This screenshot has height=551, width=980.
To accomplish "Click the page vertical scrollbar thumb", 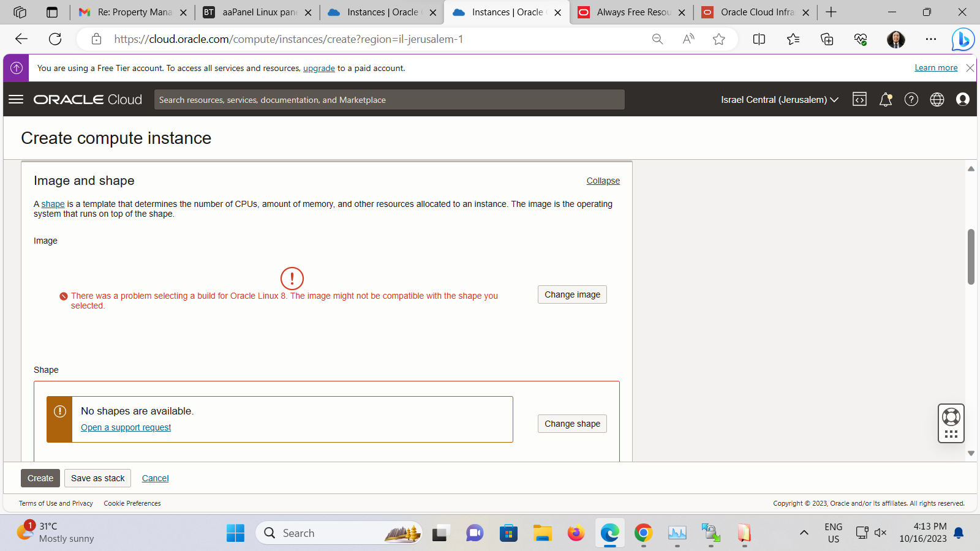I will pyautogui.click(x=971, y=257).
